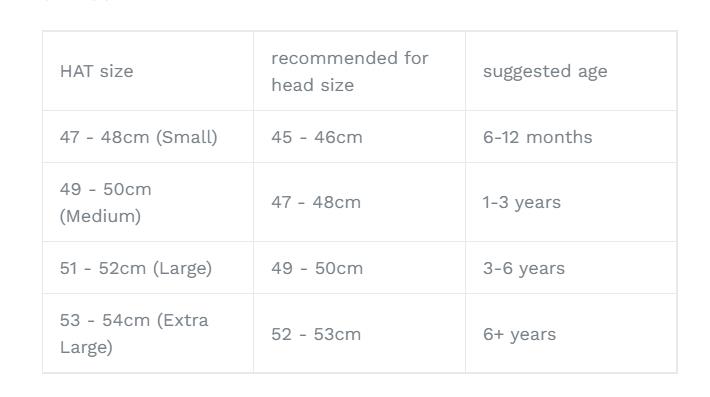The height and width of the screenshot is (397, 710).
Task: Click the '(Small)' label text
Action: [x=187, y=137]
